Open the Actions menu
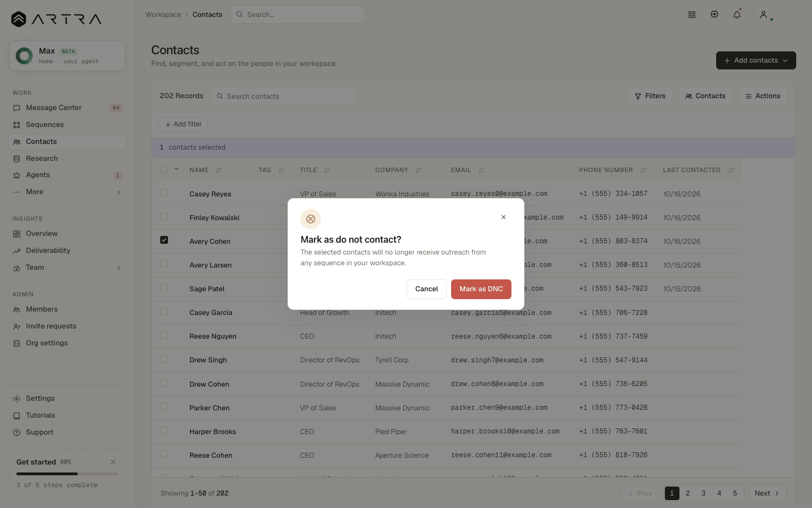The width and height of the screenshot is (812, 508). (762, 96)
